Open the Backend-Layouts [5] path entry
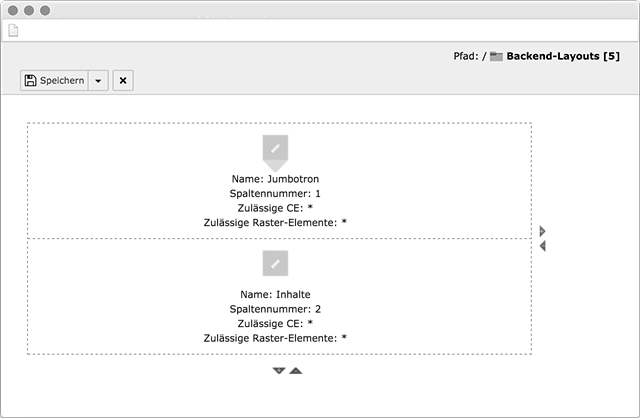640x418 pixels. click(x=563, y=56)
